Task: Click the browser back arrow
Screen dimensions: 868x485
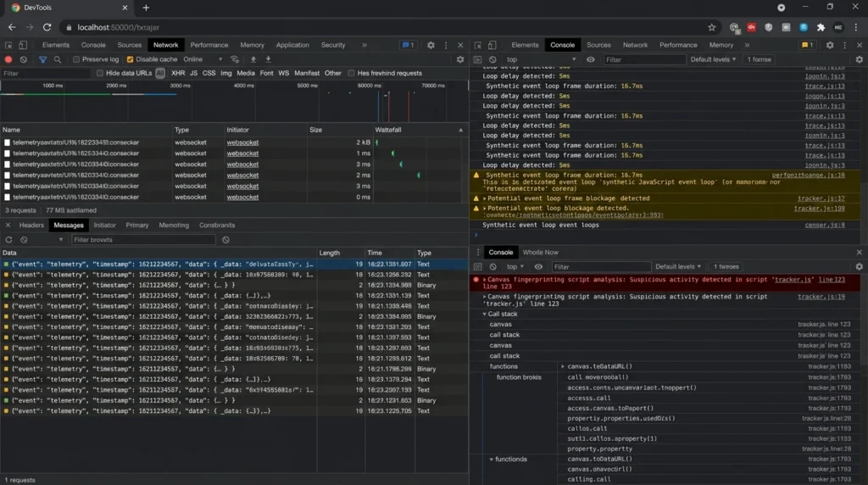Action: (12, 27)
